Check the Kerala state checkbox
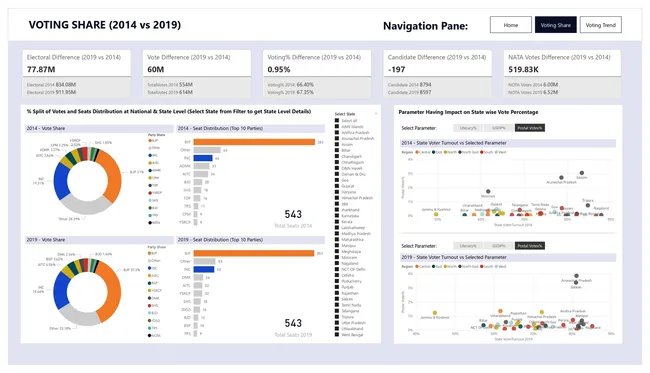 click(337, 222)
